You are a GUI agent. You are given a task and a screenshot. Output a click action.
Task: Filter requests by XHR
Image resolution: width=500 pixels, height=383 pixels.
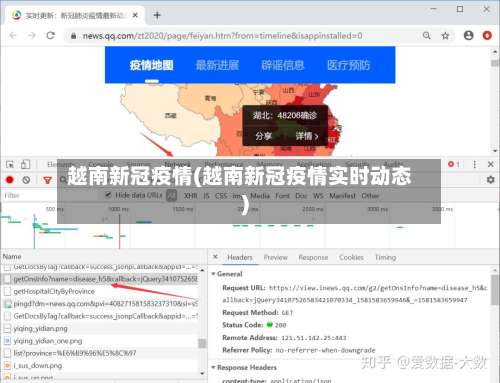(x=190, y=196)
